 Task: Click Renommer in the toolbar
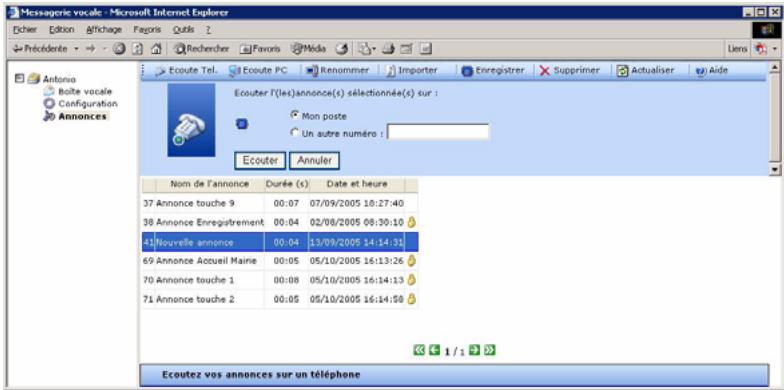(338, 70)
